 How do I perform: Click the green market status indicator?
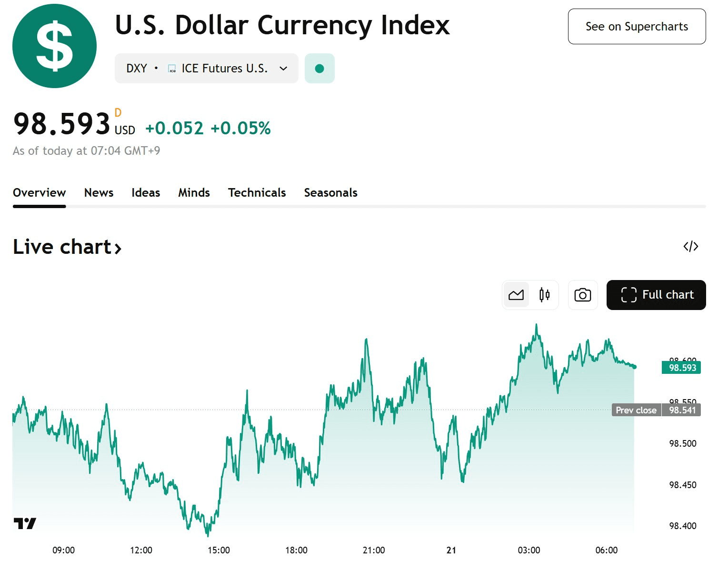319,69
